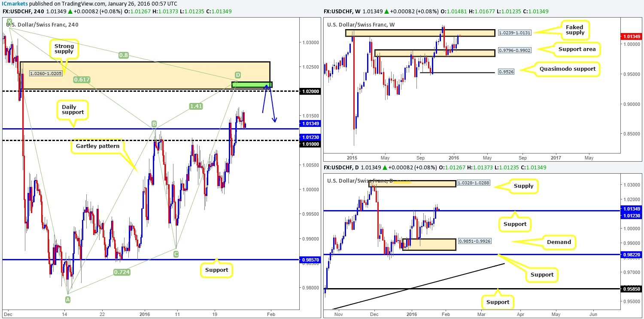644x319 pixels.
Task: Select 'Support' callout on the 240 chart
Action: pos(217,271)
